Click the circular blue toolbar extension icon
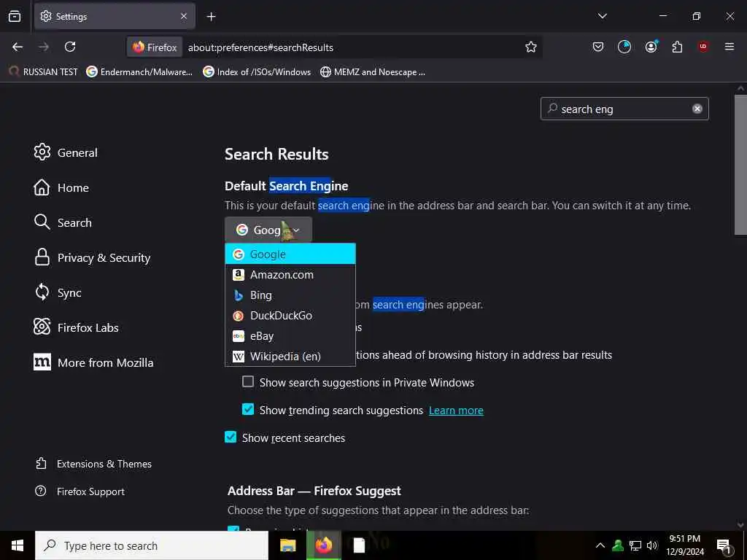 (x=624, y=47)
